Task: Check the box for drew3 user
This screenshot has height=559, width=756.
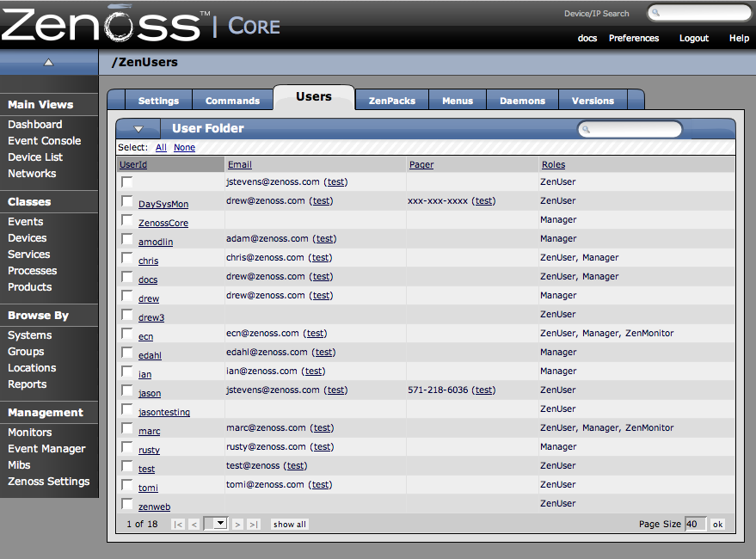Action: 126,315
